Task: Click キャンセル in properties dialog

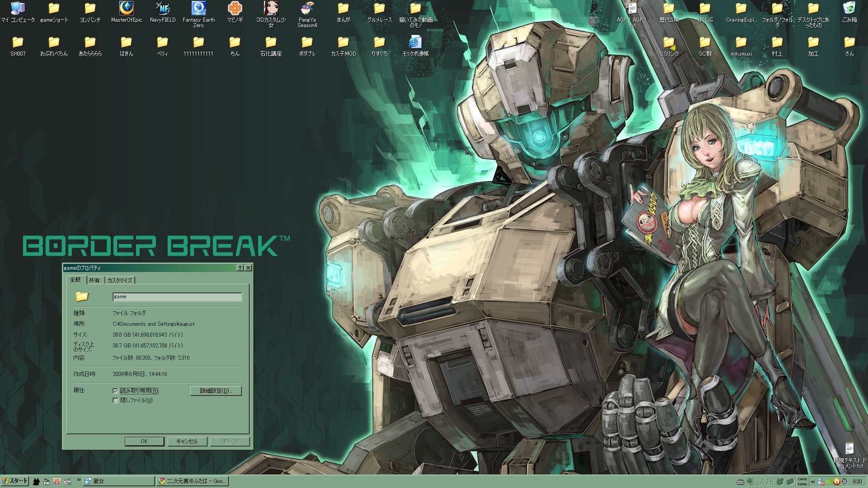Action: tap(187, 441)
